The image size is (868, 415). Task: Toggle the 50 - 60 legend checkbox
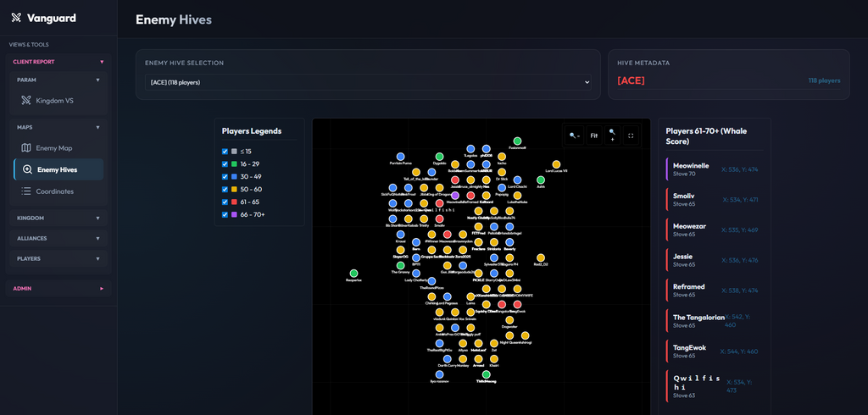pos(225,189)
